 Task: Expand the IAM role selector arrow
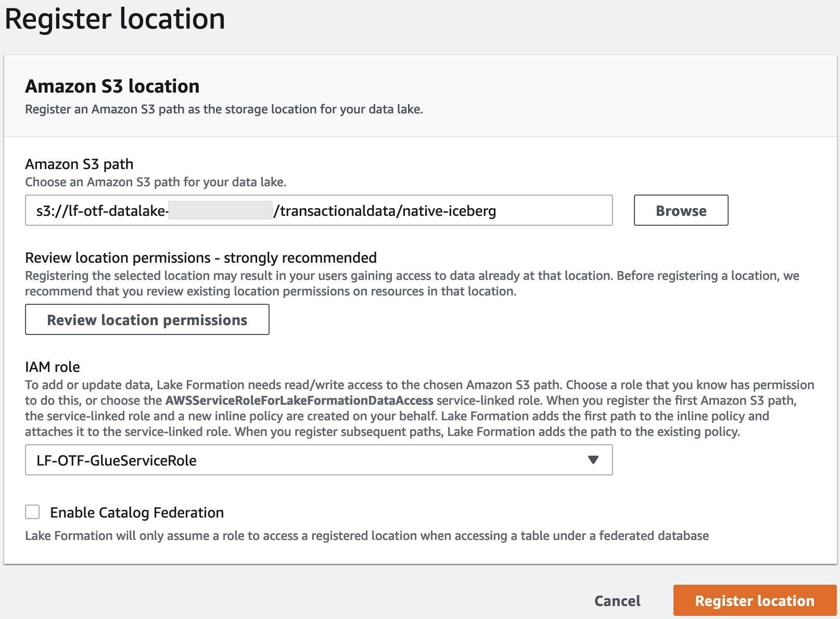(593, 460)
